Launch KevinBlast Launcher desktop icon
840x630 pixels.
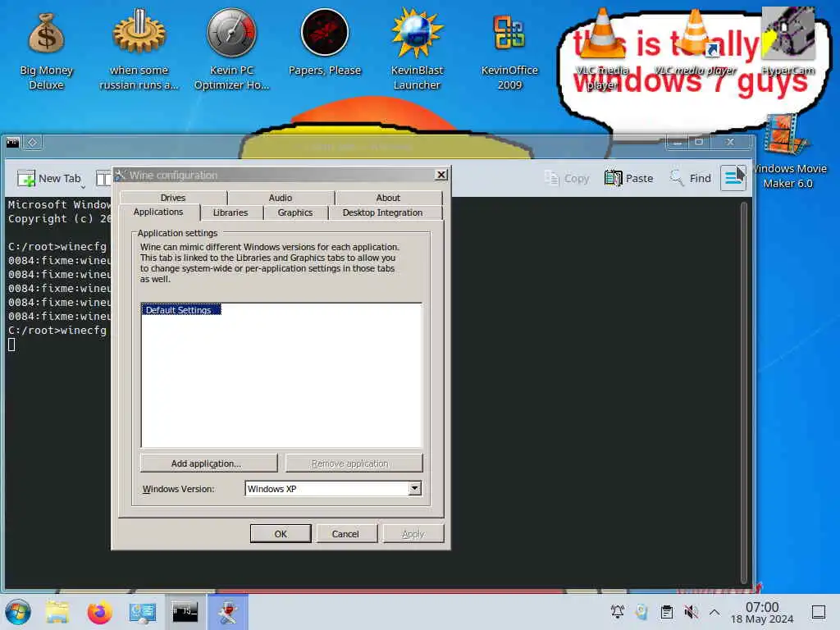[416, 49]
